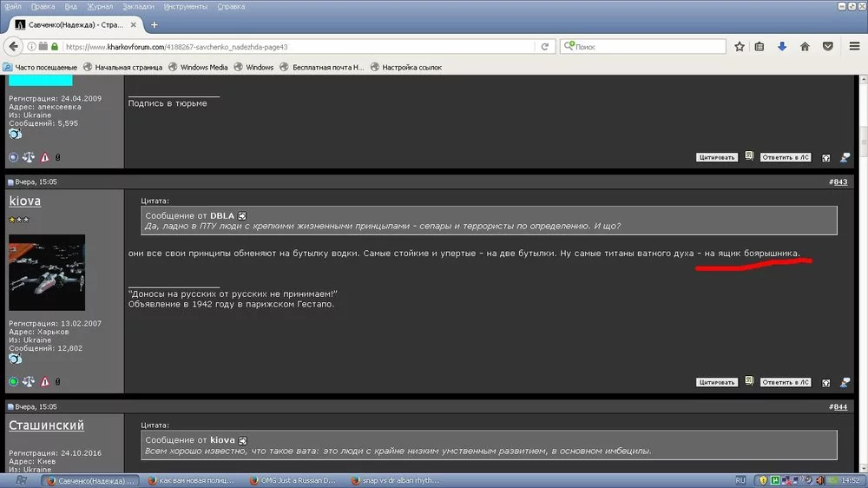Bookmark this page with the star icon

click(x=740, y=47)
